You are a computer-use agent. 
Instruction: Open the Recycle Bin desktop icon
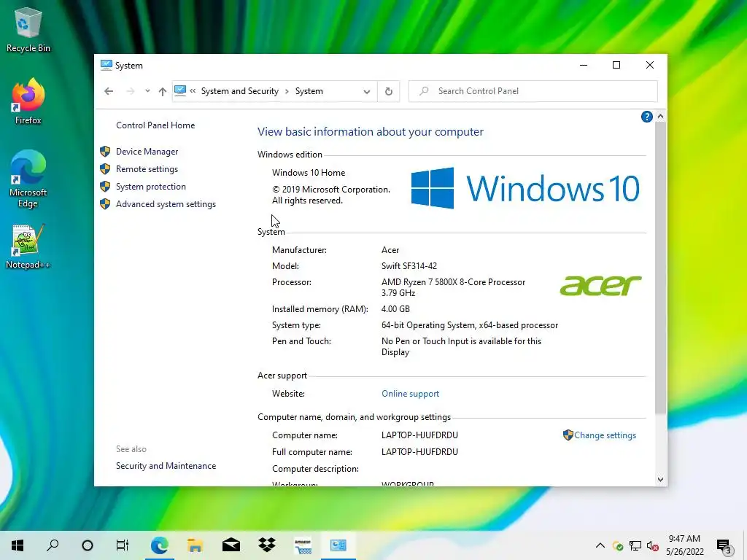[x=28, y=29]
